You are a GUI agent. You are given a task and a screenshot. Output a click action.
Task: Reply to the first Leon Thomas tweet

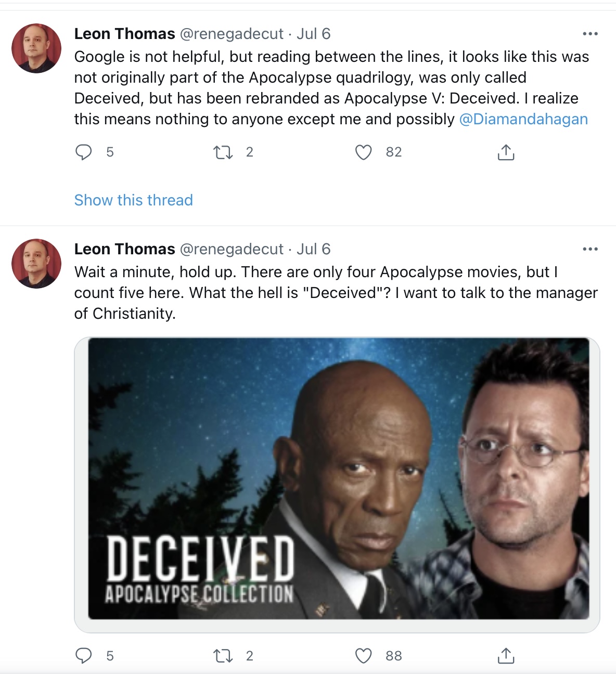tap(84, 152)
